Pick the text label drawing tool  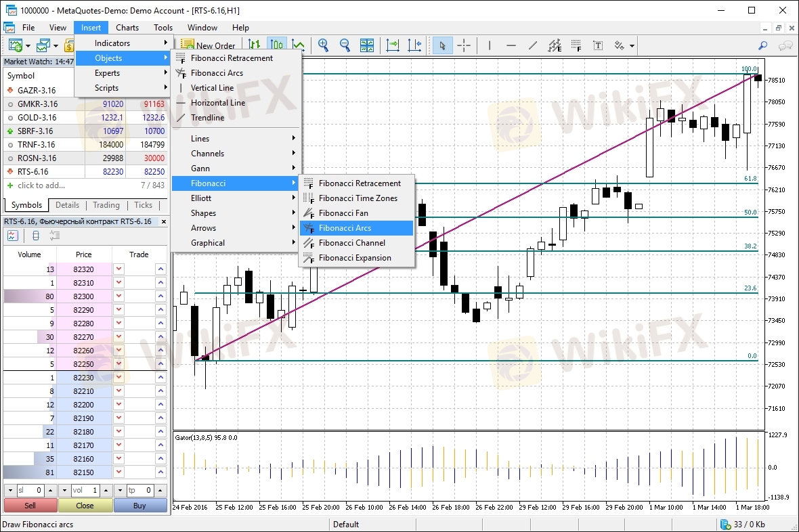click(598, 45)
